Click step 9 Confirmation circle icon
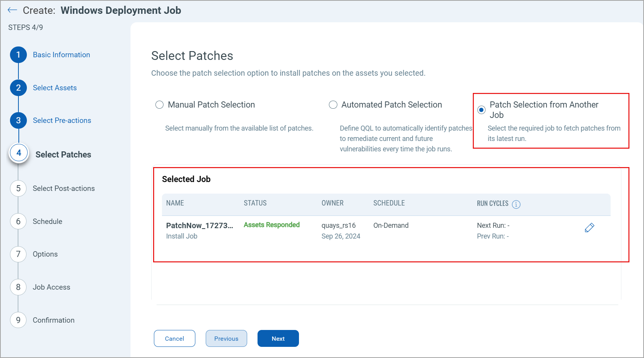Viewport: 644px width, 358px height. (x=18, y=320)
